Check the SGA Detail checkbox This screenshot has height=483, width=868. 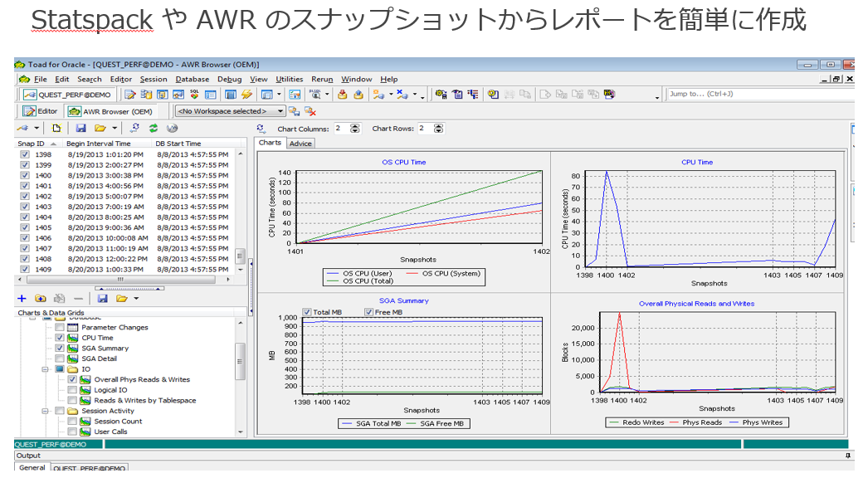59,359
